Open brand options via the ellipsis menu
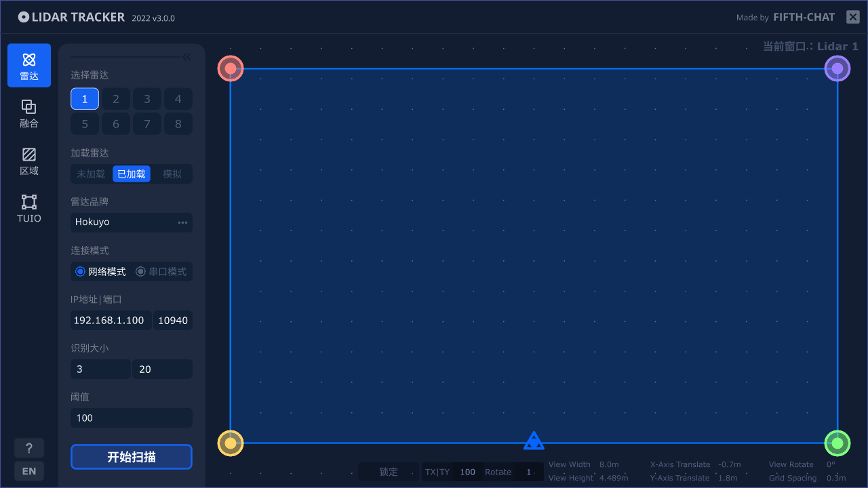This screenshot has width=868, height=488. [x=182, y=222]
